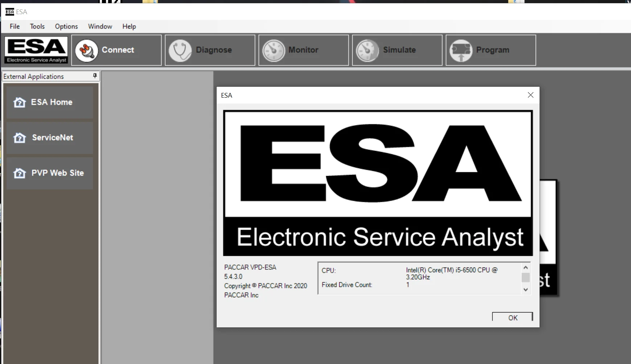
Task: Select the Connect tool
Action: point(116,50)
